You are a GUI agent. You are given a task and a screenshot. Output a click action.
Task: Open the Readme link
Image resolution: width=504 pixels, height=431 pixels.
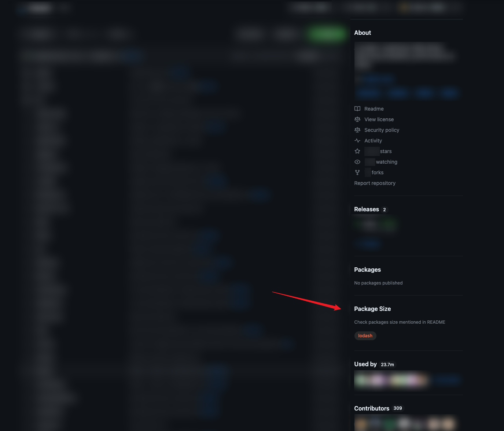point(374,109)
